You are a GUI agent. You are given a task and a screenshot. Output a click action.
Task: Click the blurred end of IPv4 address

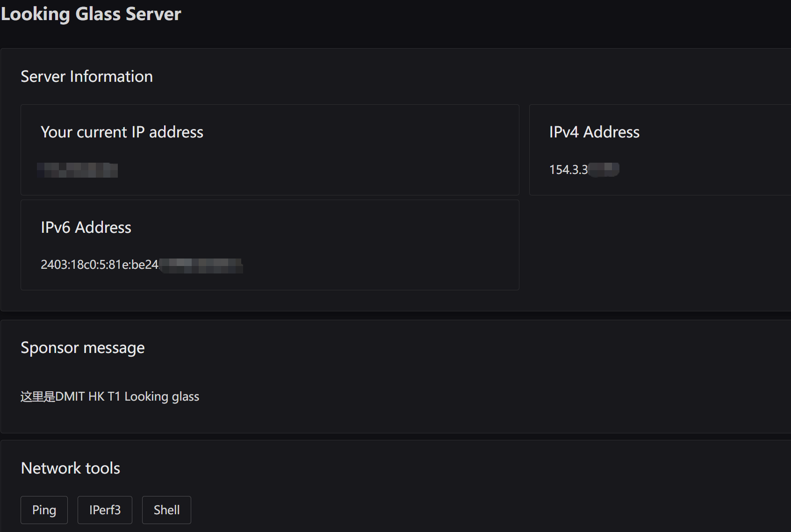pyautogui.click(x=604, y=170)
